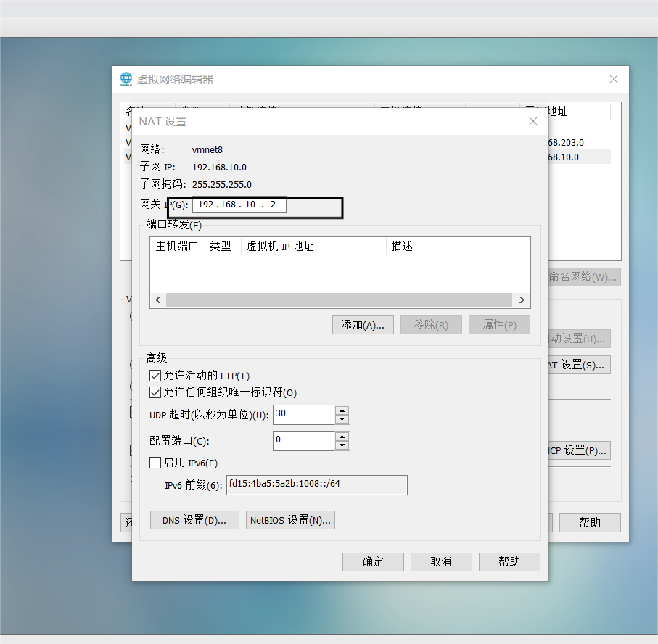Decrease 配置端口 value with down arrow
This screenshot has height=644, width=658.
pyautogui.click(x=342, y=445)
